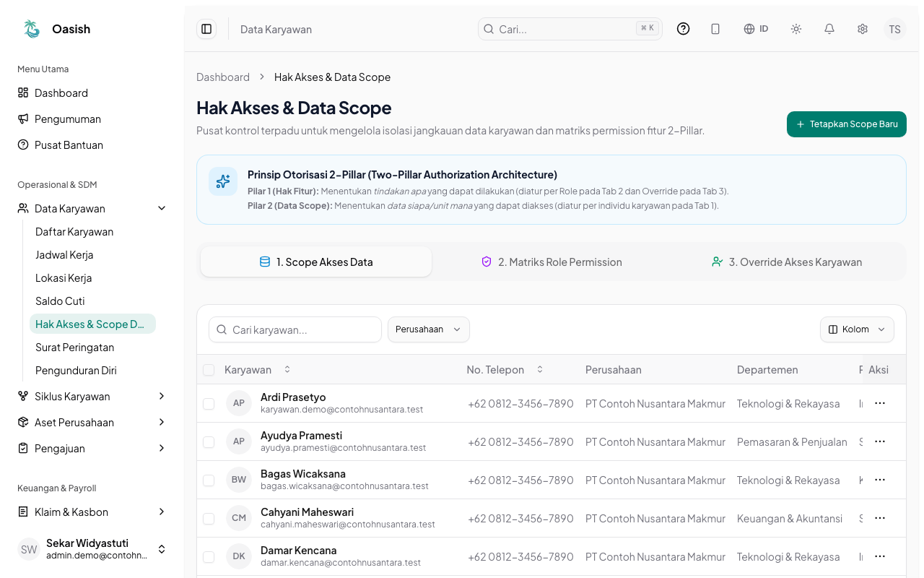Check the Damar Kencana row checkbox
This screenshot has width=924, height=578.
[x=209, y=557]
